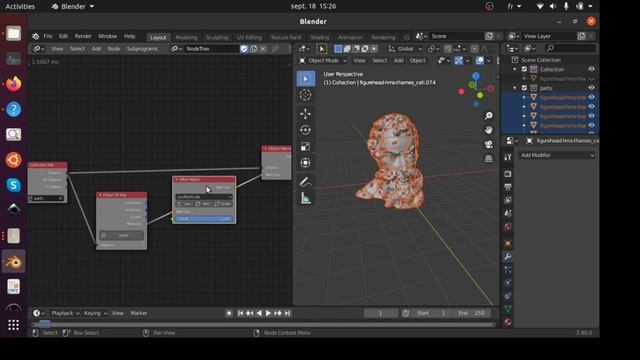Activate the Scale tool
The height and width of the screenshot is (360, 640).
coord(306,147)
